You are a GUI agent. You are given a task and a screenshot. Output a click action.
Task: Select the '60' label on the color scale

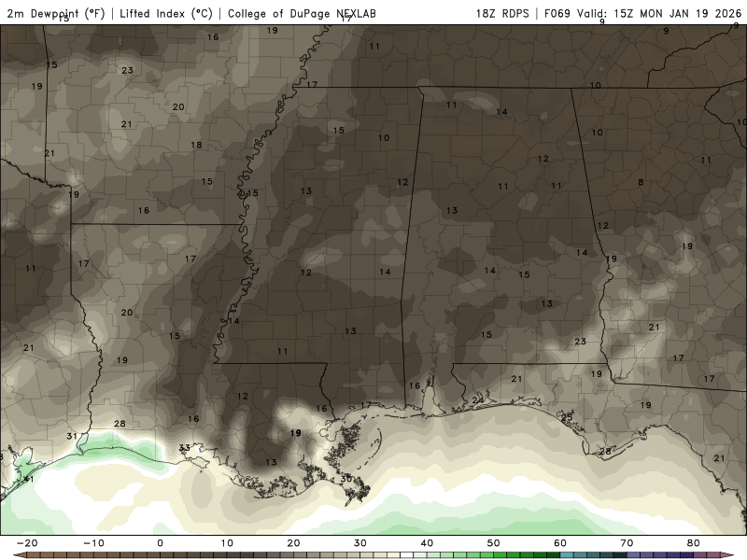click(x=560, y=543)
